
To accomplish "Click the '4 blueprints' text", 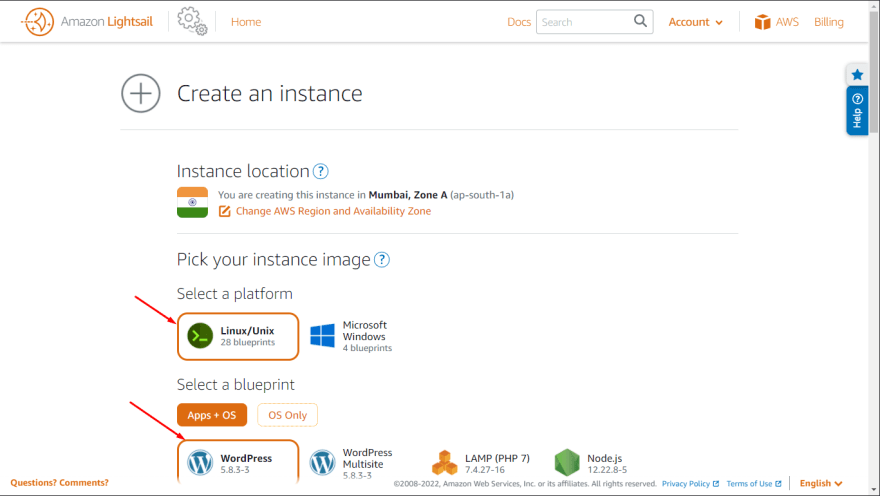I will [367, 348].
